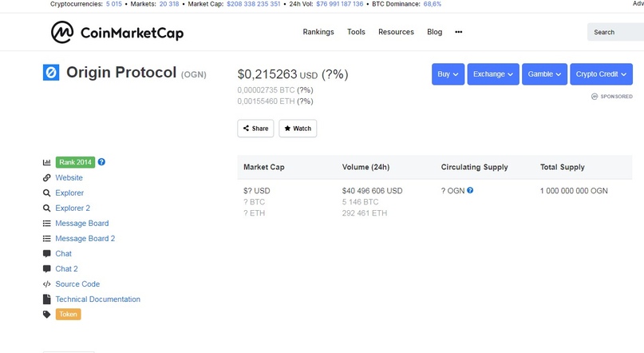Viewport: 644px width, 353px height.
Task: Click the 292 461 ETH volume value
Action: tap(365, 213)
